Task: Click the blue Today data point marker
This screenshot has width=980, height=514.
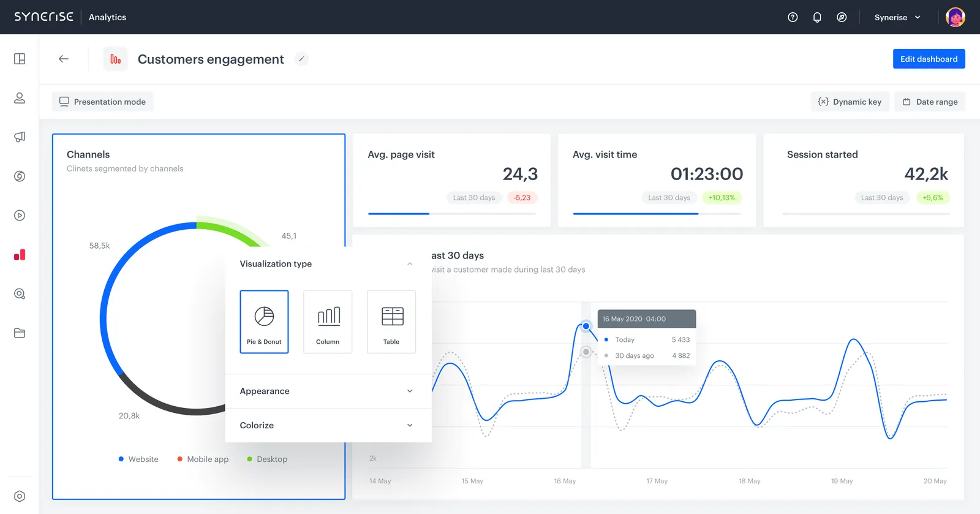Action: (x=586, y=326)
